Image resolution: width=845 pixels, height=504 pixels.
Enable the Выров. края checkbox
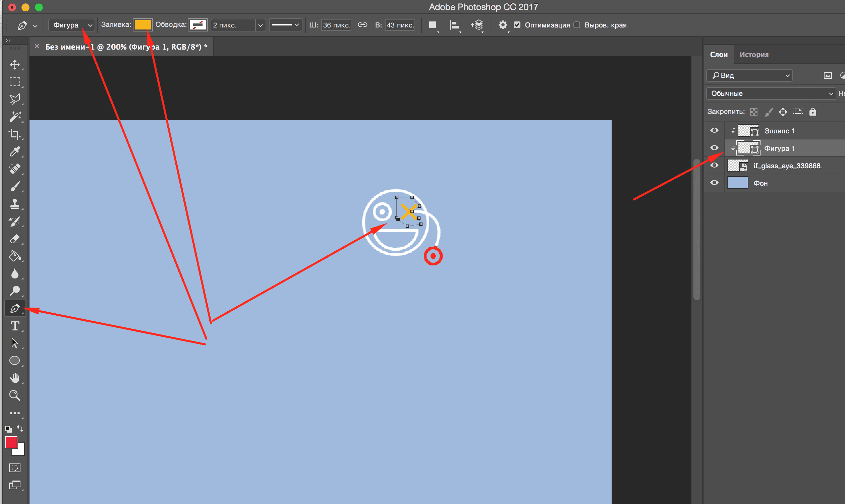577,25
